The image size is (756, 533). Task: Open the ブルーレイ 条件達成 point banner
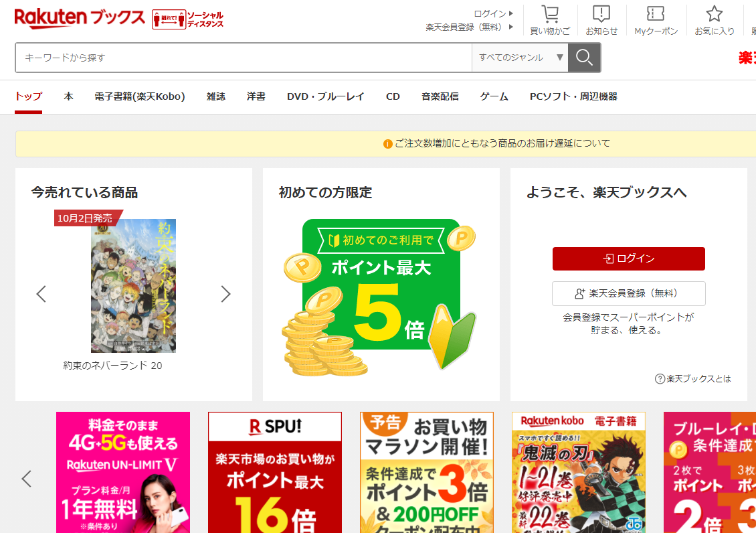click(x=710, y=473)
